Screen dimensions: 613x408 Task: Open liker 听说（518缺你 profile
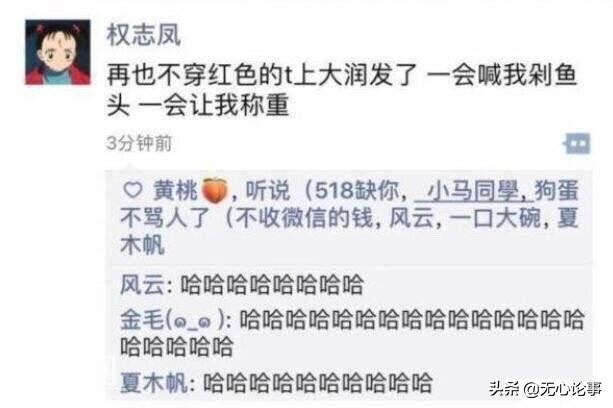[x=322, y=191]
